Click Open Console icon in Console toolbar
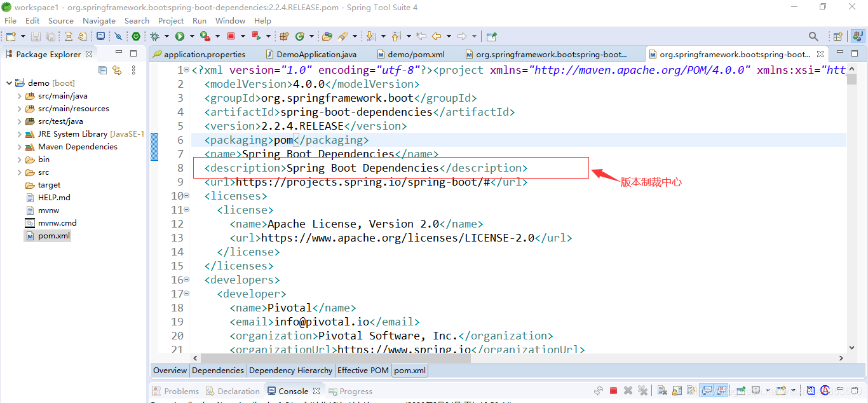Screen dimensions: 868x403 point(780,390)
